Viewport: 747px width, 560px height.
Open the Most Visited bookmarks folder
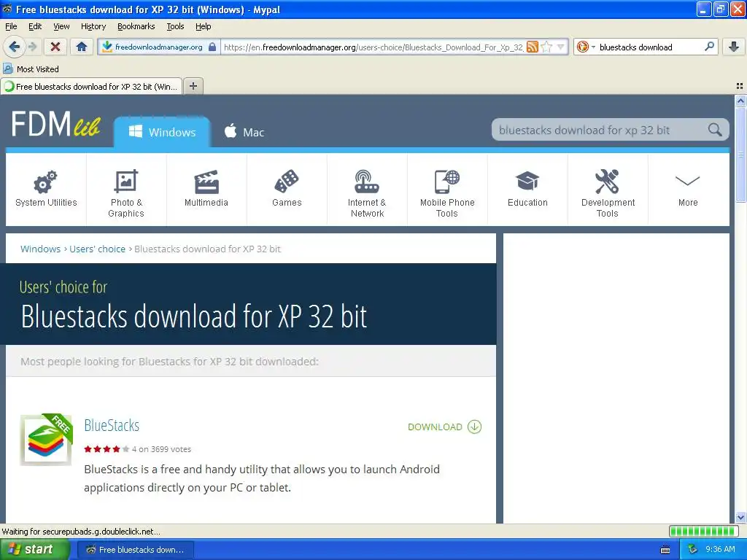click(x=31, y=69)
